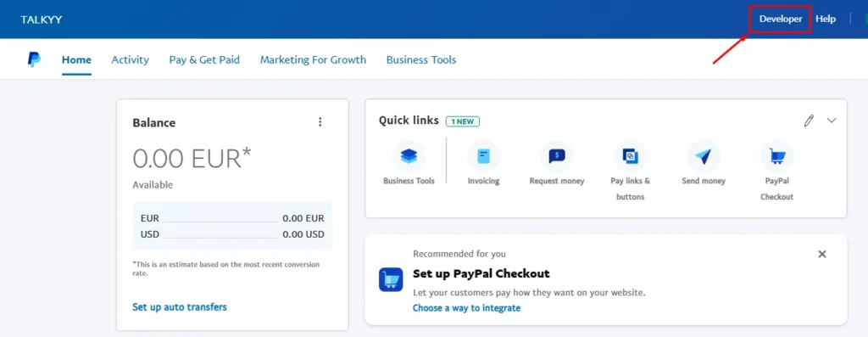The height and width of the screenshot is (337, 868).
Task: Switch to the Activity tab
Action: click(x=130, y=60)
